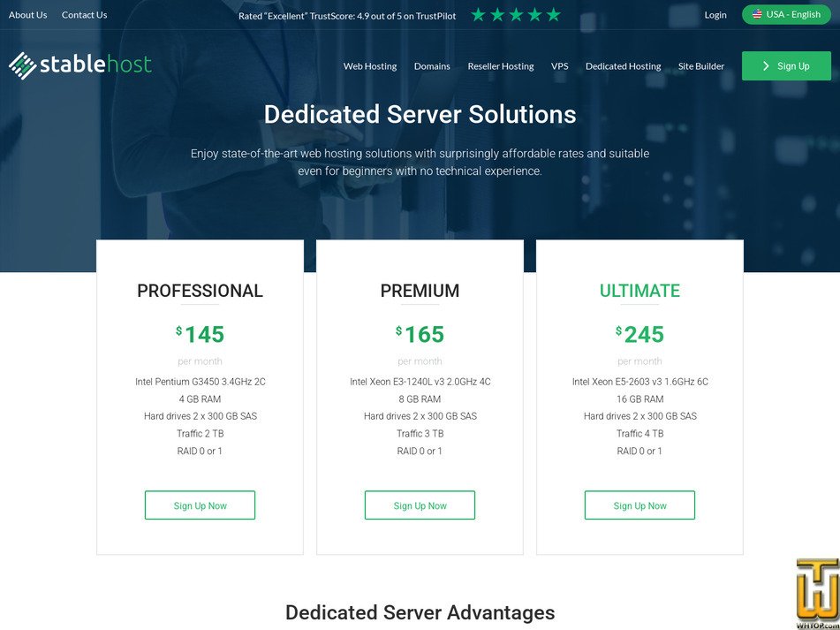The width and height of the screenshot is (840, 630).
Task: Click 'Traffic 2 TB' text
Action: (200, 433)
